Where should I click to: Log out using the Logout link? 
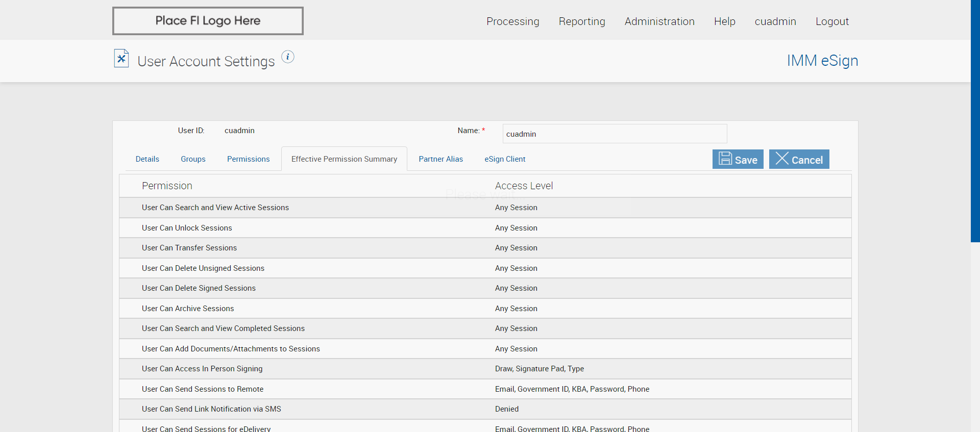(832, 21)
